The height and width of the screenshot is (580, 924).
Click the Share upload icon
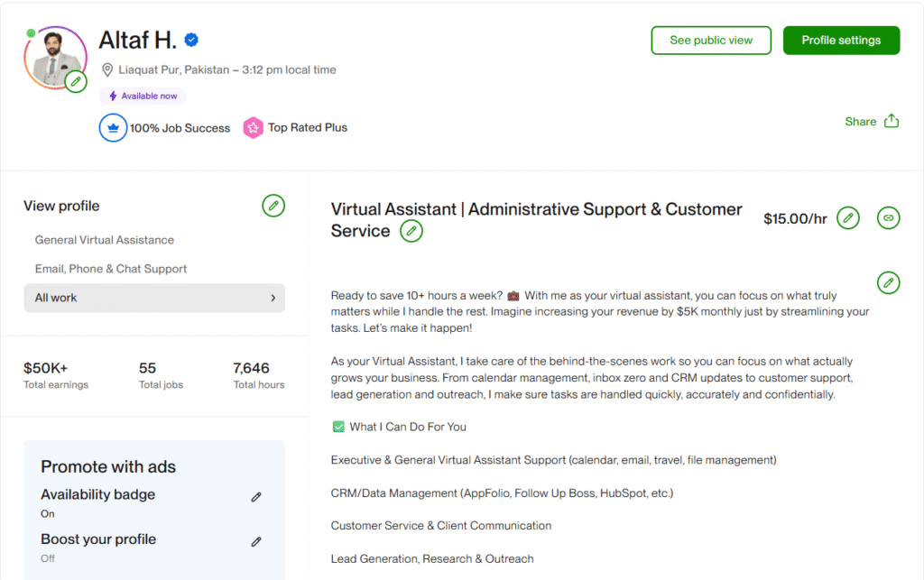point(892,122)
